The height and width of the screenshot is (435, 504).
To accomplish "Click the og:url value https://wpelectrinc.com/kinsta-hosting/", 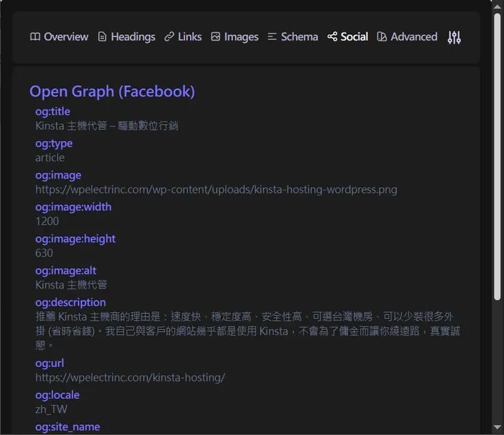I will click(x=130, y=378).
